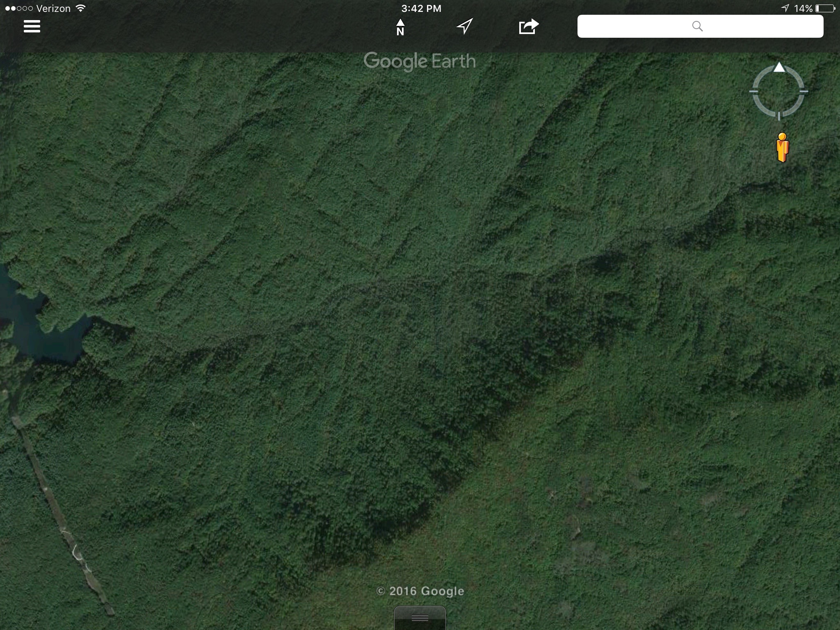This screenshot has height=630, width=840.
Task: Tap the magnifying glass search icon
Action: [697, 27]
